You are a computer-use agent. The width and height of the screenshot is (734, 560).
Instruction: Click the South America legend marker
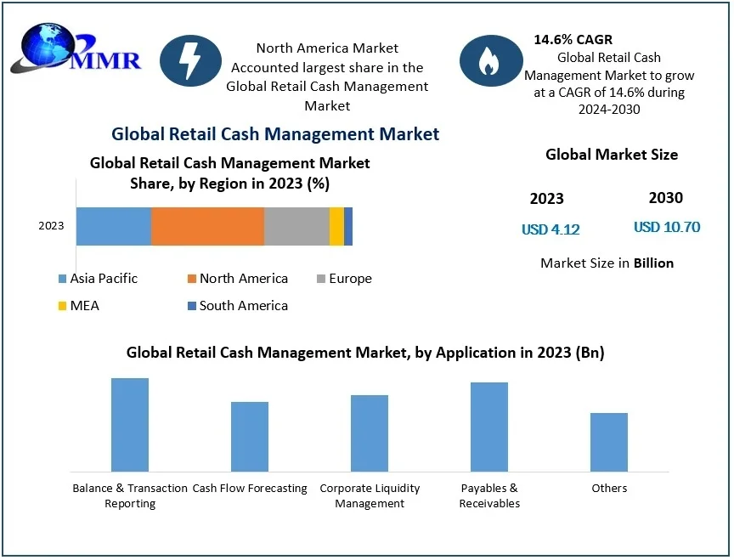[192, 306]
